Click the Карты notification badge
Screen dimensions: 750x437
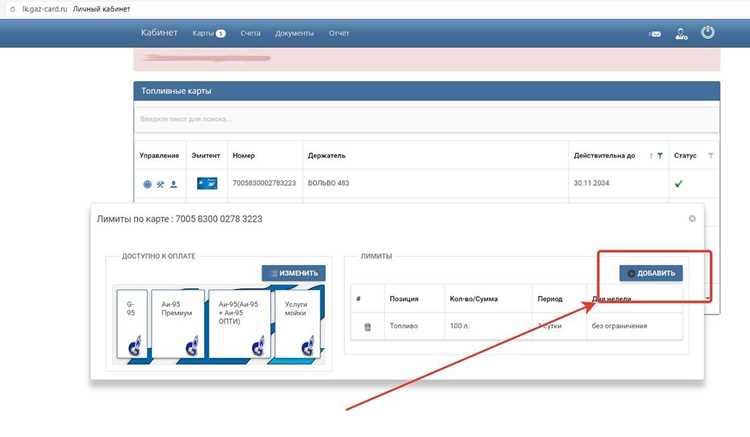[221, 33]
